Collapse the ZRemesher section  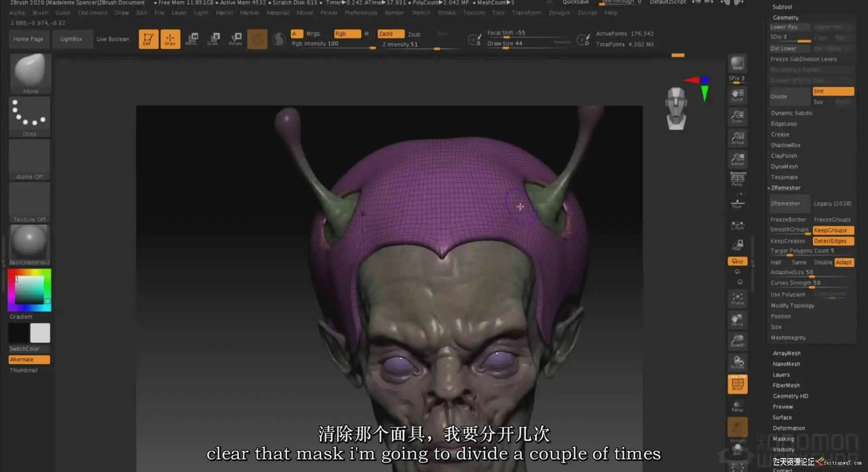785,188
